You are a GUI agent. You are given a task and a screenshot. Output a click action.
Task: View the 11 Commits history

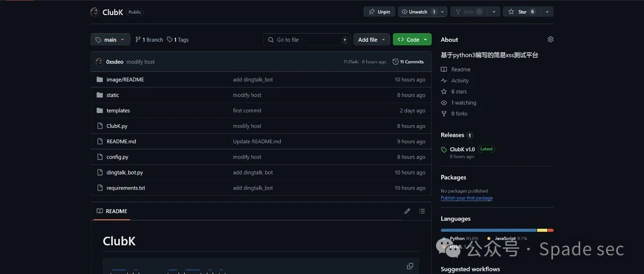[408, 62]
